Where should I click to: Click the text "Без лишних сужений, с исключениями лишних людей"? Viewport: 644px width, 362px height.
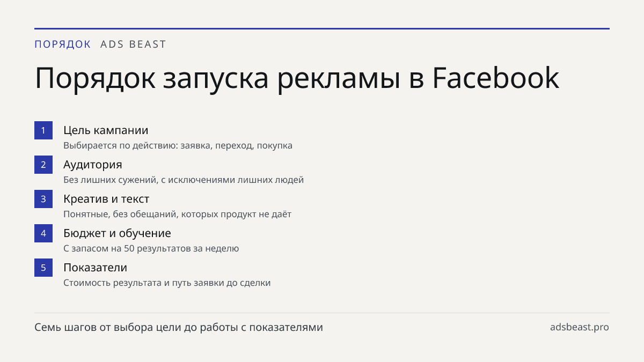click(184, 180)
